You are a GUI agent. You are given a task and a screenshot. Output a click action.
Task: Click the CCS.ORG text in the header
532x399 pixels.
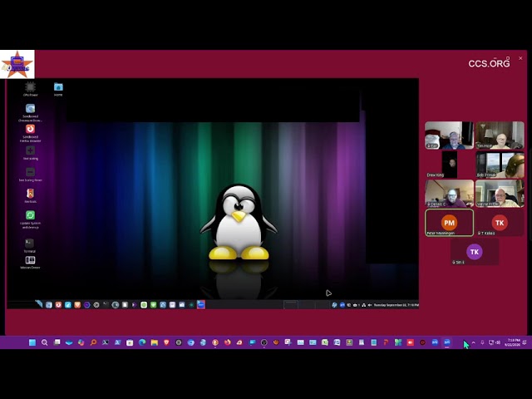(489, 64)
